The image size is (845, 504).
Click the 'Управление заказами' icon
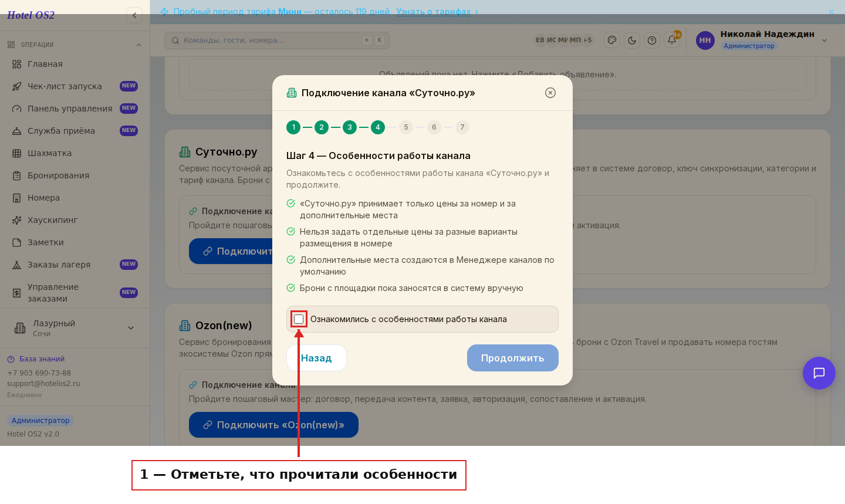click(17, 293)
